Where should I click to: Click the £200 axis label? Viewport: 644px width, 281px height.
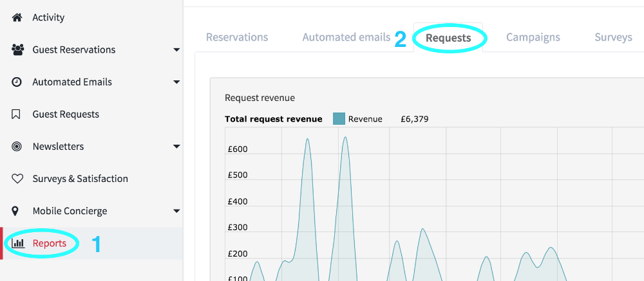pos(238,254)
